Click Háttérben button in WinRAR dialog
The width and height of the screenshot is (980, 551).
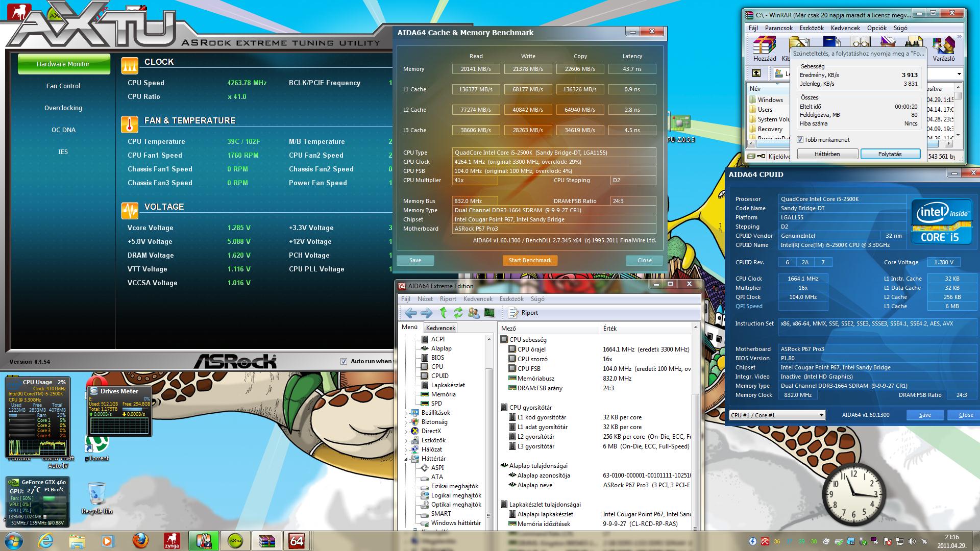pyautogui.click(x=827, y=154)
